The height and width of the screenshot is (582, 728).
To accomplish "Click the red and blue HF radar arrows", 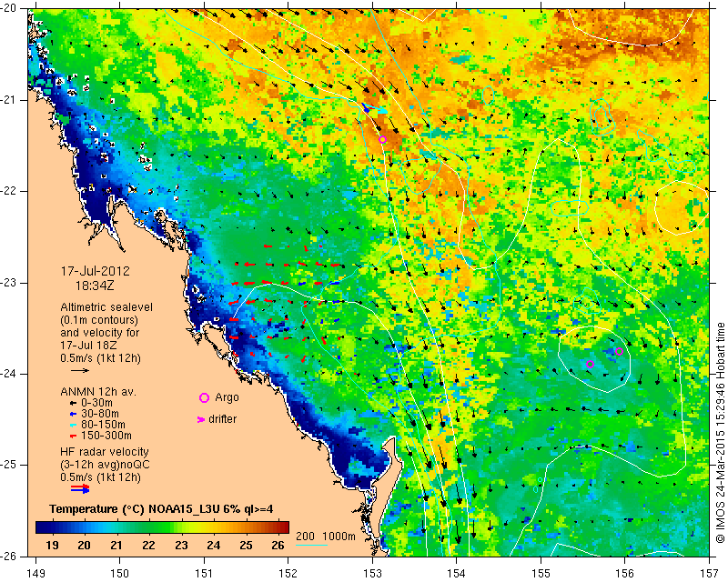I will (80, 488).
